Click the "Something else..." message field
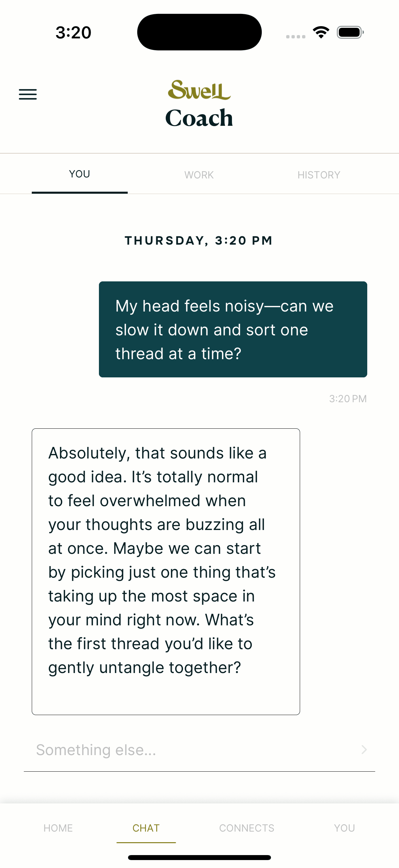 192,750
